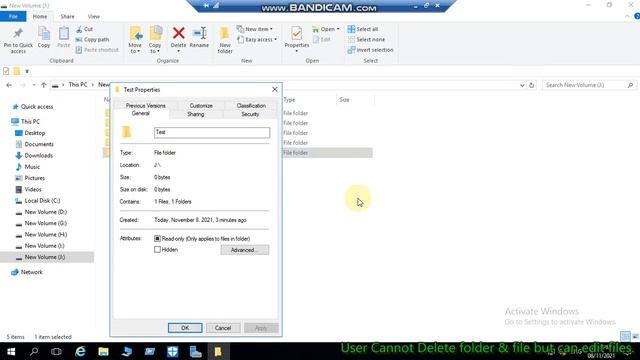Go up one folder level
The height and width of the screenshot is (360, 640).
tap(44, 85)
